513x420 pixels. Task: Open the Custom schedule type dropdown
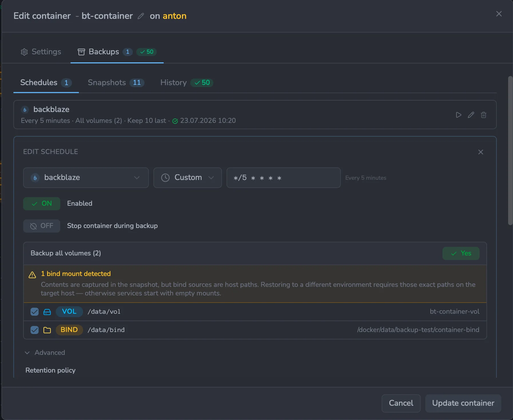[188, 178]
